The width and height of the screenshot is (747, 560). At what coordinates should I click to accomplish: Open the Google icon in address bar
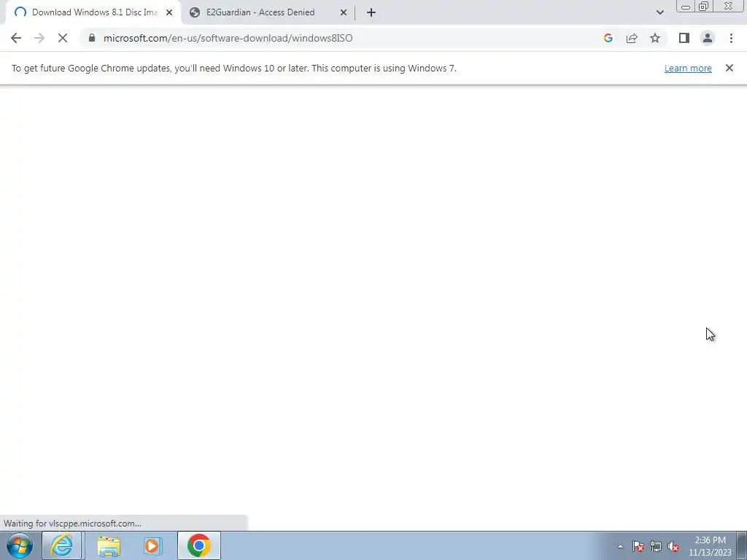[608, 38]
